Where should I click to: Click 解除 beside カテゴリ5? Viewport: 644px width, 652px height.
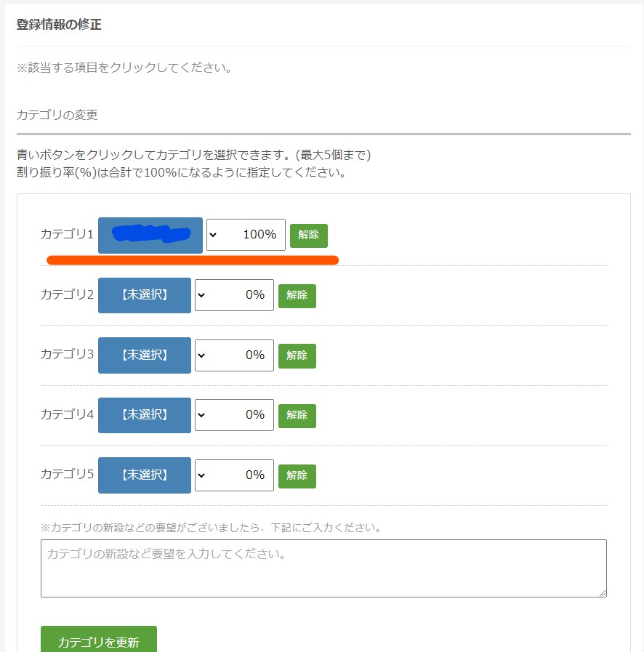297,475
